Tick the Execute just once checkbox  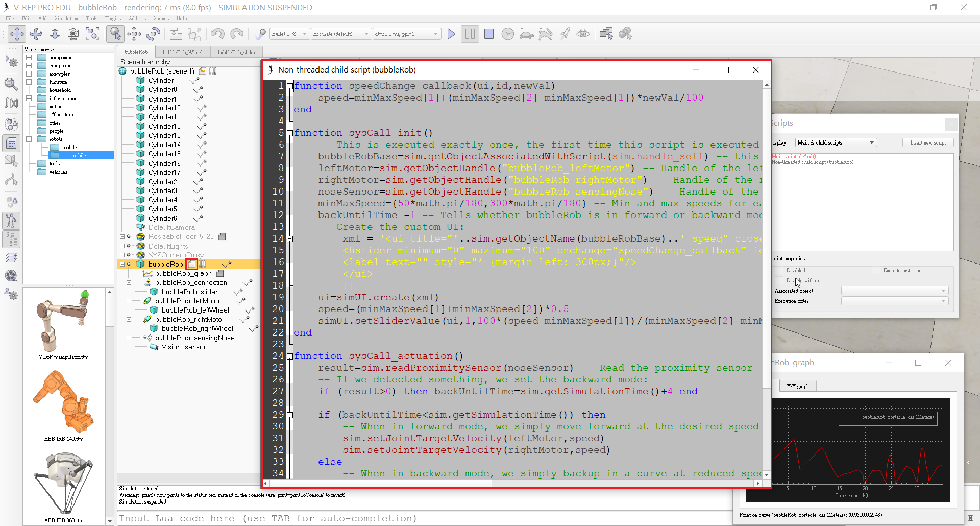pos(876,270)
